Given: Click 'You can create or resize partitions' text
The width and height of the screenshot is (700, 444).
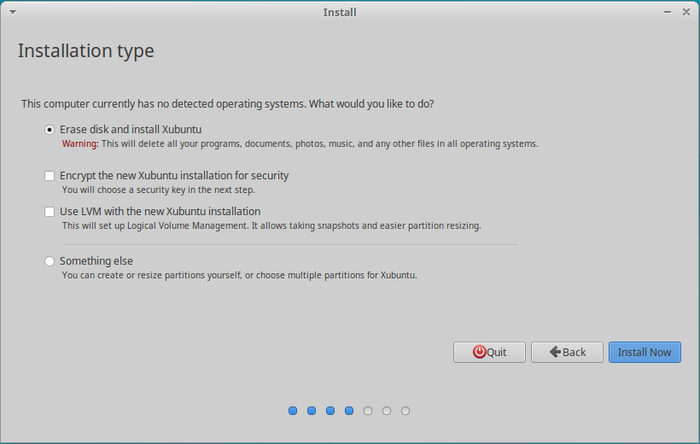Looking at the screenshot, I should 239,275.
